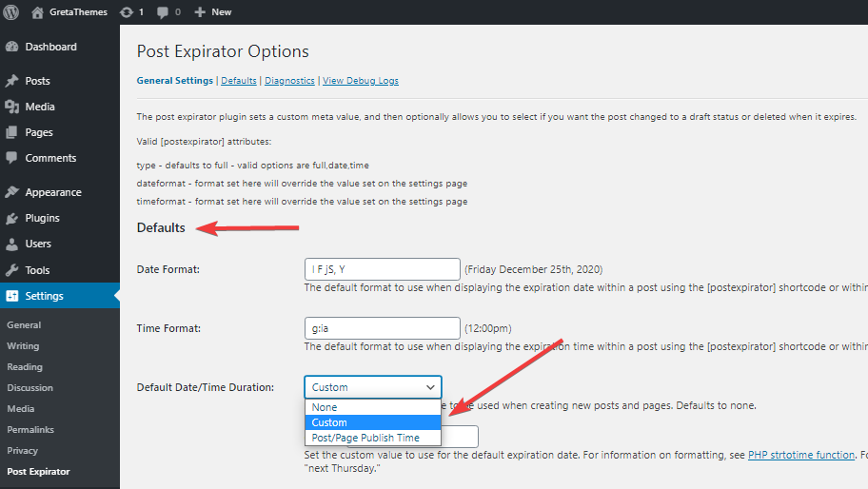868x489 pixels.
Task: Click New in admin bar
Action: 222,12
